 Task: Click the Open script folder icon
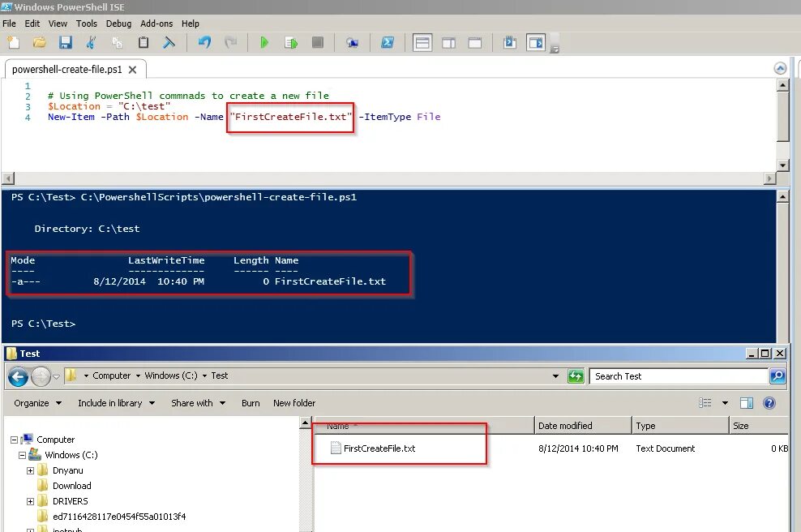pos(40,43)
